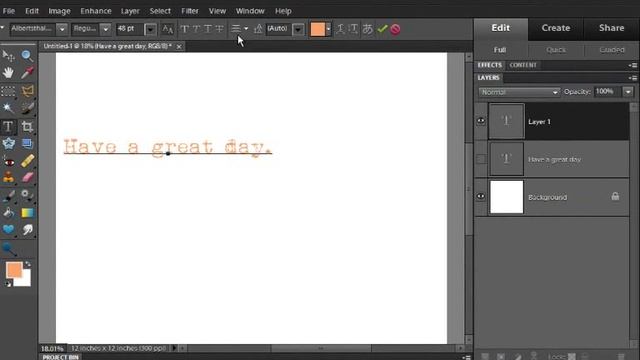Select the Magic Wand tool
The width and height of the screenshot is (640, 360).
[8, 108]
